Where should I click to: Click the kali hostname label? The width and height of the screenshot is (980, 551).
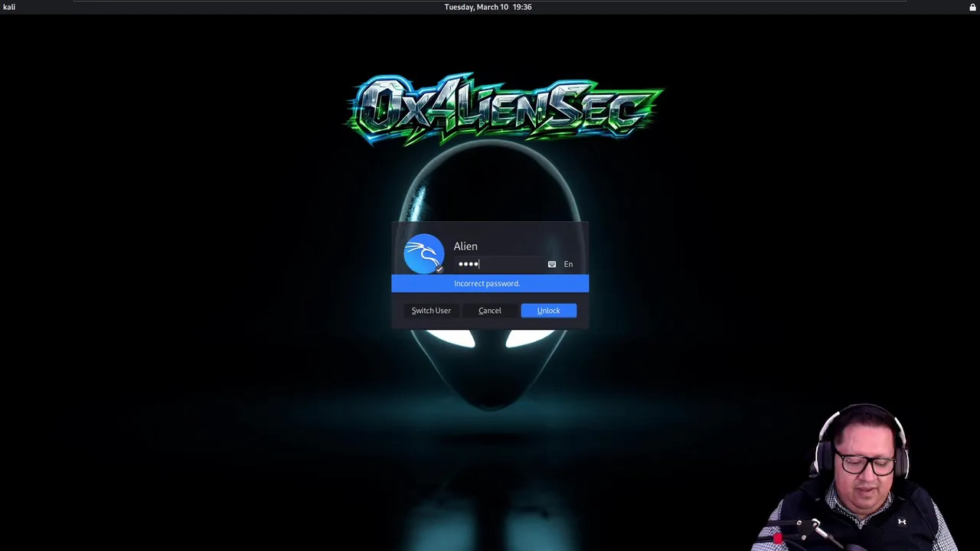click(x=9, y=7)
